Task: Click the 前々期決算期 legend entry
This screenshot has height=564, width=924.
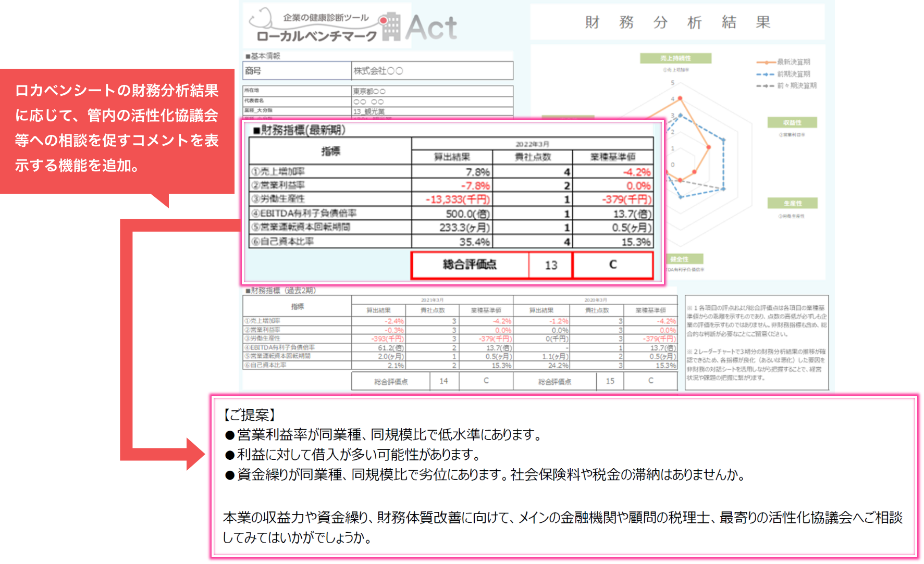Action: click(787, 85)
